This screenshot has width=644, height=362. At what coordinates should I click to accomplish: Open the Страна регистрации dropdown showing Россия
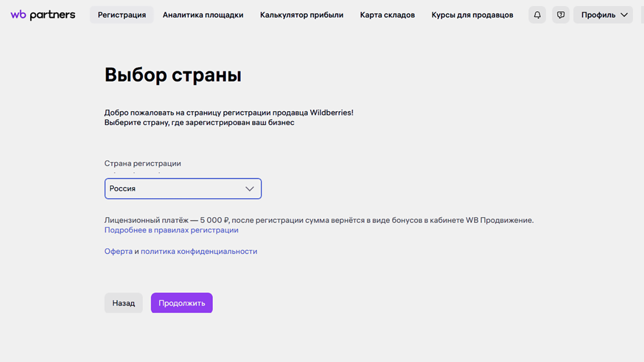[x=176, y=189]
